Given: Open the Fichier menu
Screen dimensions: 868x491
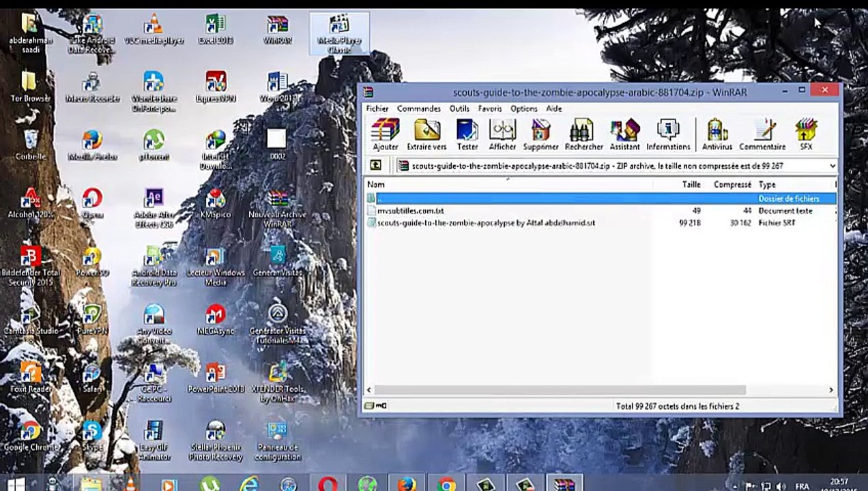Looking at the screenshot, I should (x=377, y=108).
